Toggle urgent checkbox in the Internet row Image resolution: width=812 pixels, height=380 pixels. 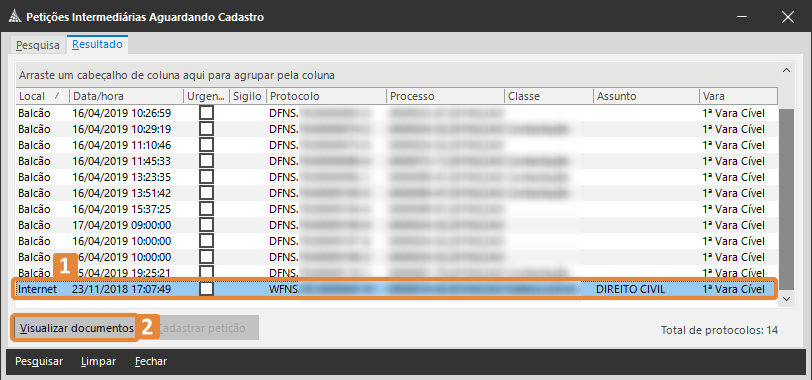pos(207,289)
